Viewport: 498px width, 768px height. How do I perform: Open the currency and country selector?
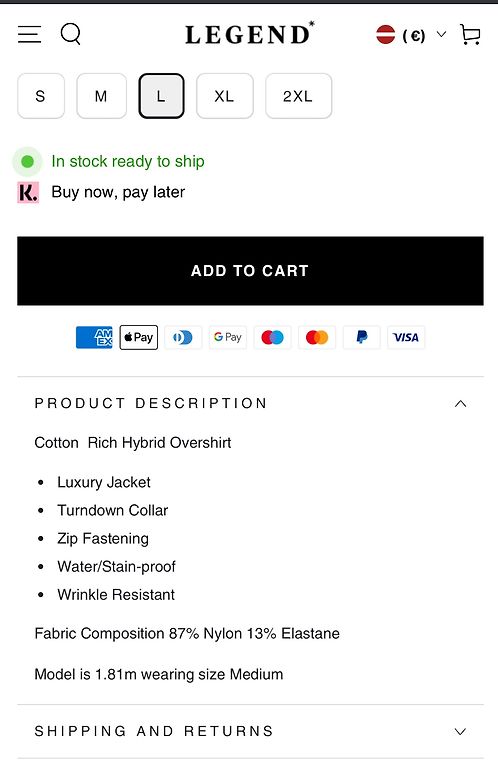tap(411, 35)
